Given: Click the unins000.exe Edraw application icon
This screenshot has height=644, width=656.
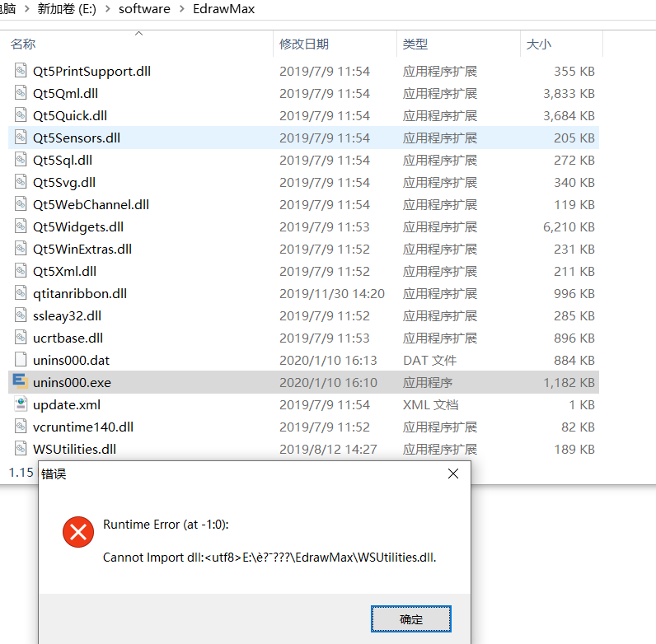Looking at the screenshot, I should click(x=20, y=381).
